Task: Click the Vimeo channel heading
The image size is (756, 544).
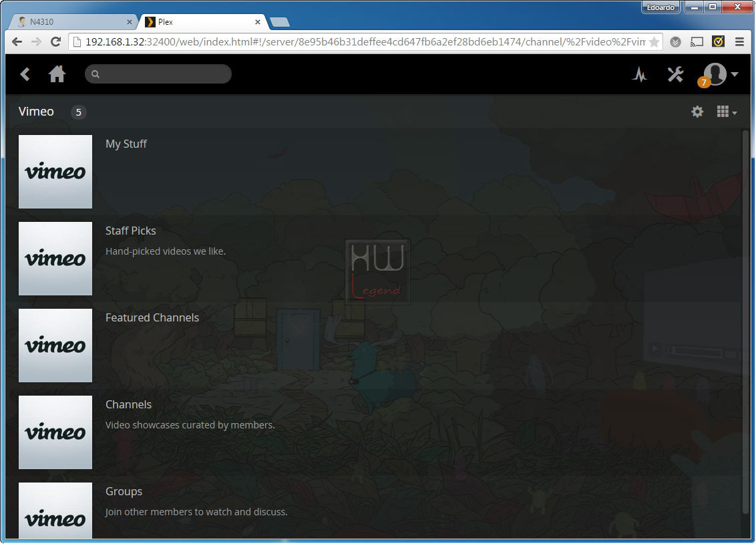Action: (x=36, y=112)
